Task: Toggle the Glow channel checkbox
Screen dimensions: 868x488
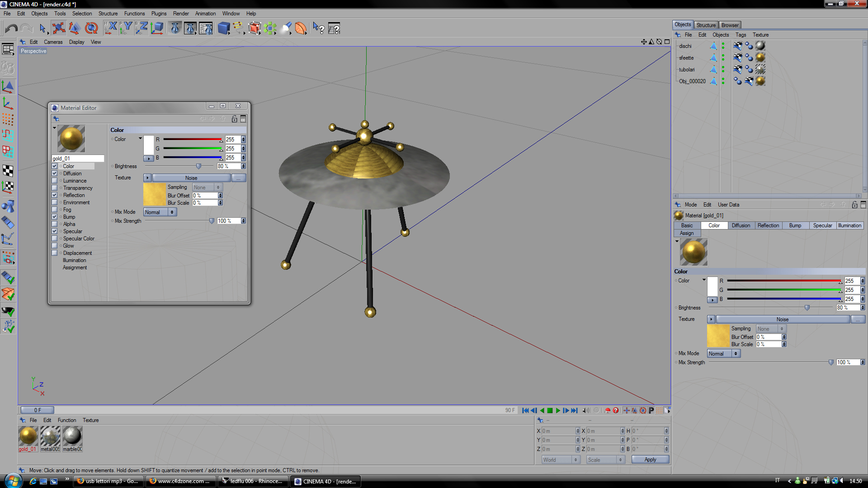Action: 55,246
